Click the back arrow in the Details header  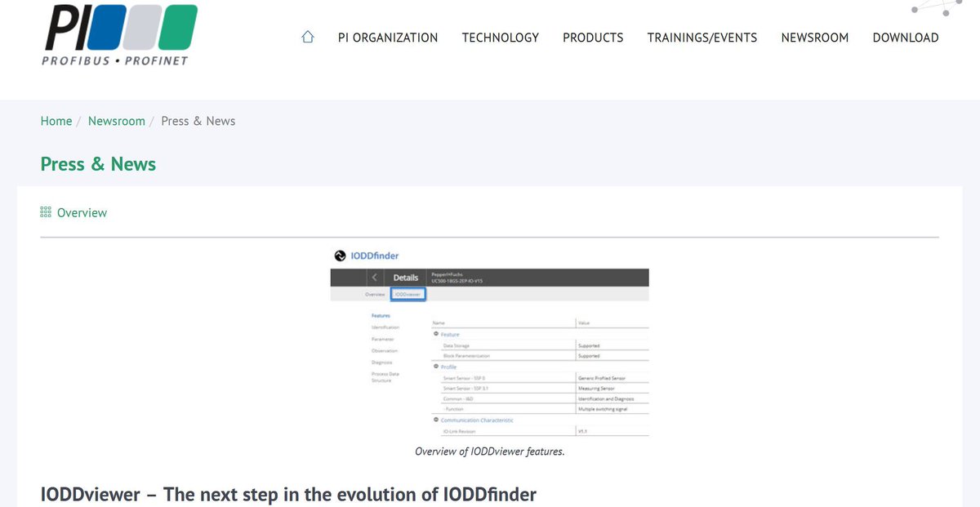point(374,277)
